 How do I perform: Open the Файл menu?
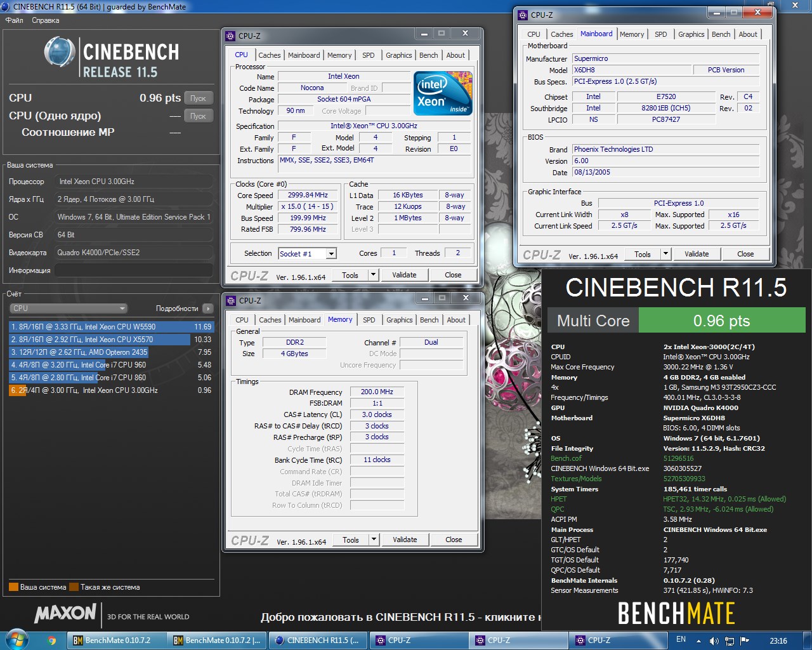(14, 20)
